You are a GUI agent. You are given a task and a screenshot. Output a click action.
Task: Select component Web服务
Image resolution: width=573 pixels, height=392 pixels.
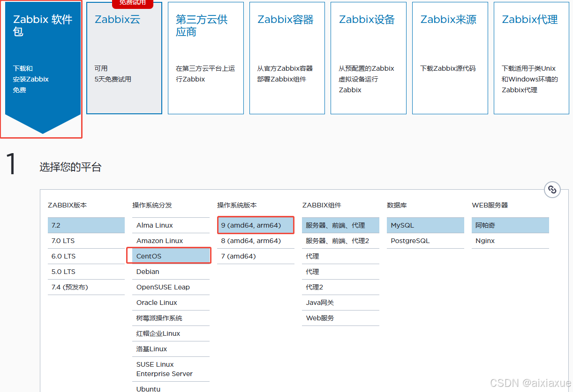(x=340, y=318)
